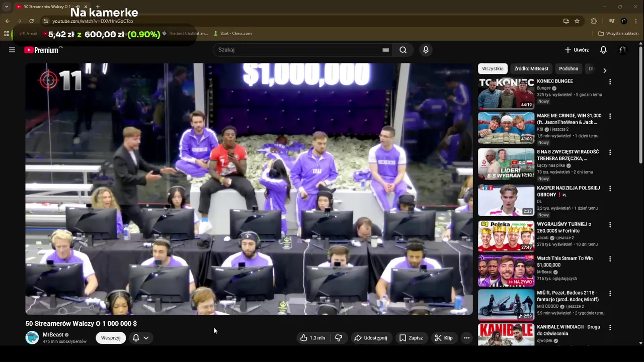Open KANIBALE W INDIACH title link
The height and width of the screenshot is (362, 644).
(x=569, y=330)
